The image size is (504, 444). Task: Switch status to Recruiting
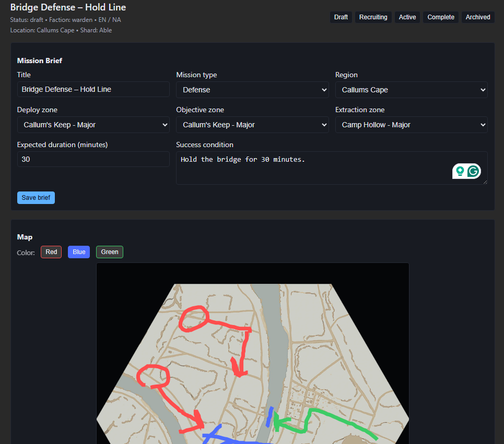(x=373, y=17)
